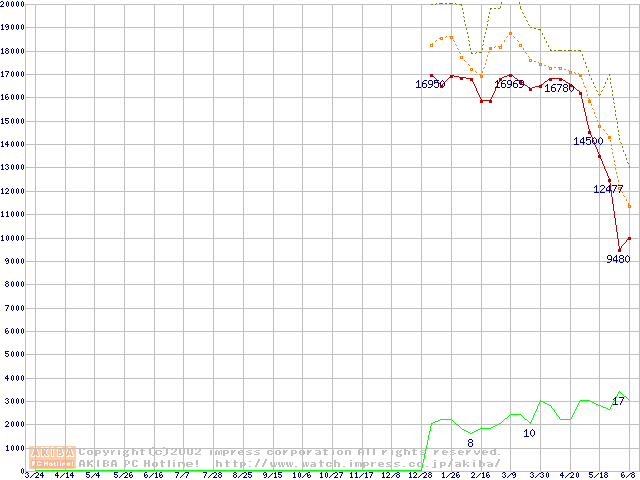Click the last orange data point

(629, 207)
